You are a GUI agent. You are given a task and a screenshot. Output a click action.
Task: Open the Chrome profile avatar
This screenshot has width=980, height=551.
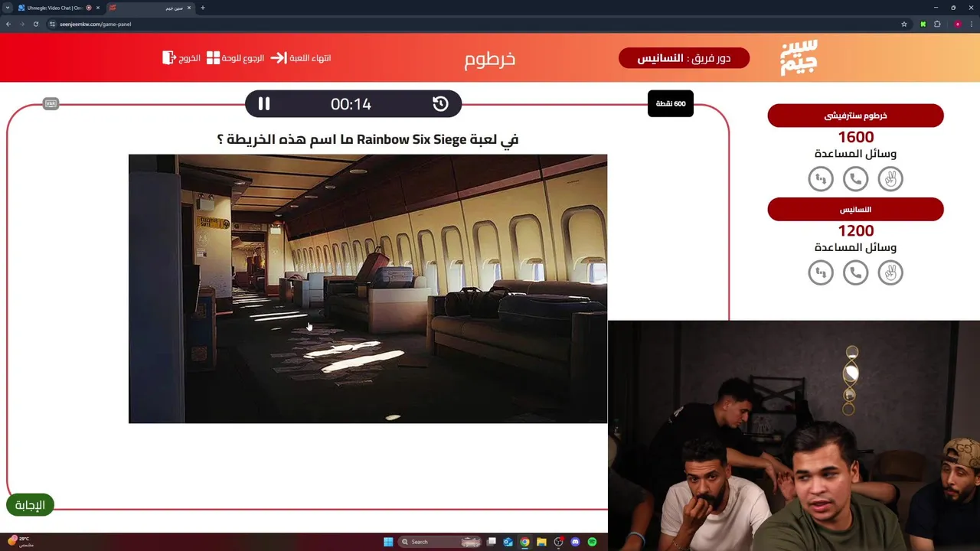[x=957, y=24]
